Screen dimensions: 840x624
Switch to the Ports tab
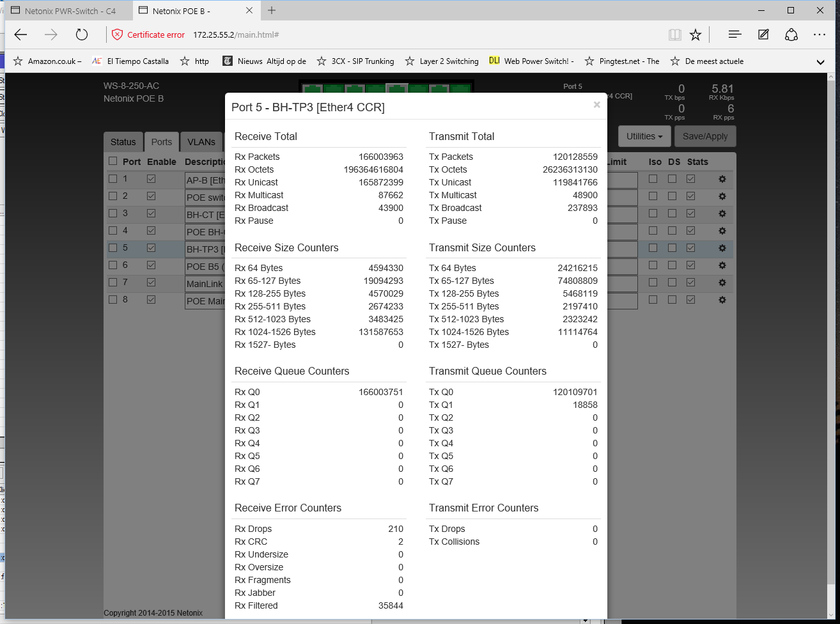(162, 142)
